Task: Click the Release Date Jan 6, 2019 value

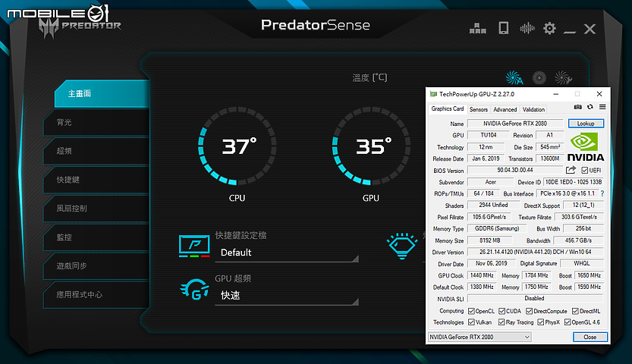Action: pyautogui.click(x=486, y=158)
